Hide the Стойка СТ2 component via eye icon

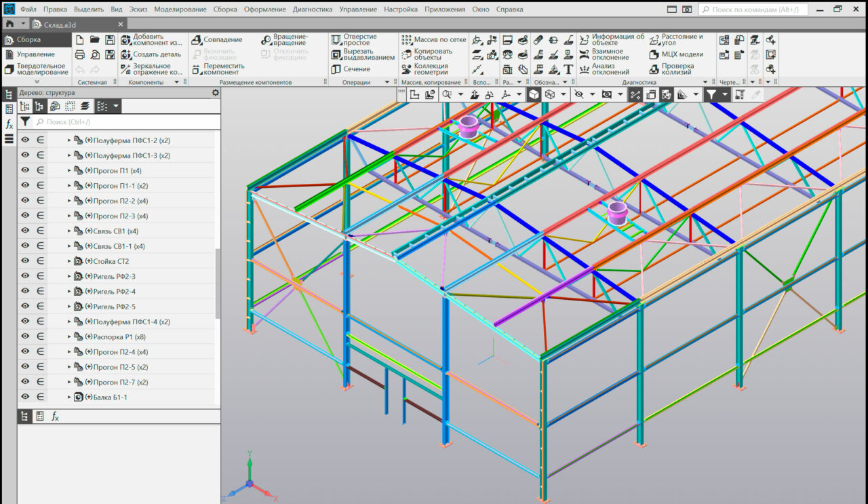25,261
